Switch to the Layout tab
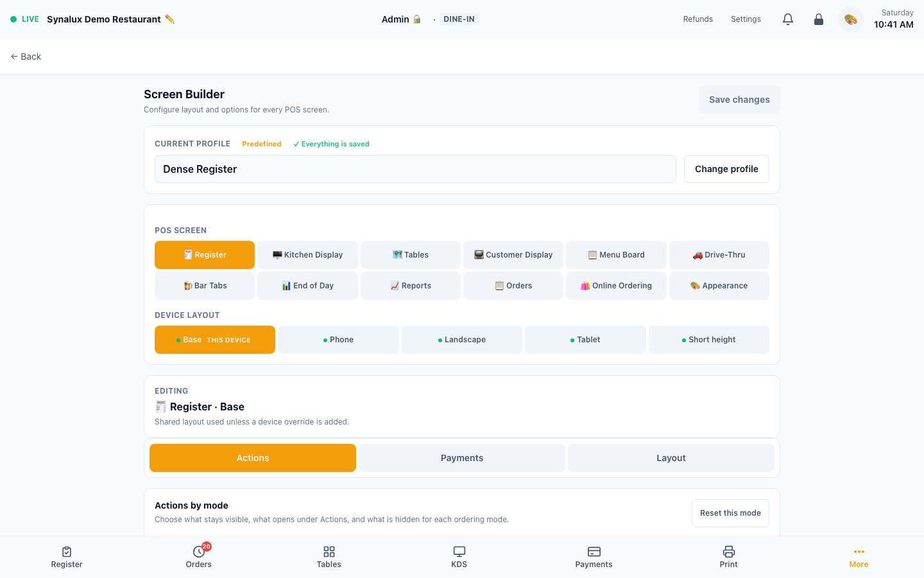Image resolution: width=924 pixels, height=578 pixels. click(x=671, y=458)
